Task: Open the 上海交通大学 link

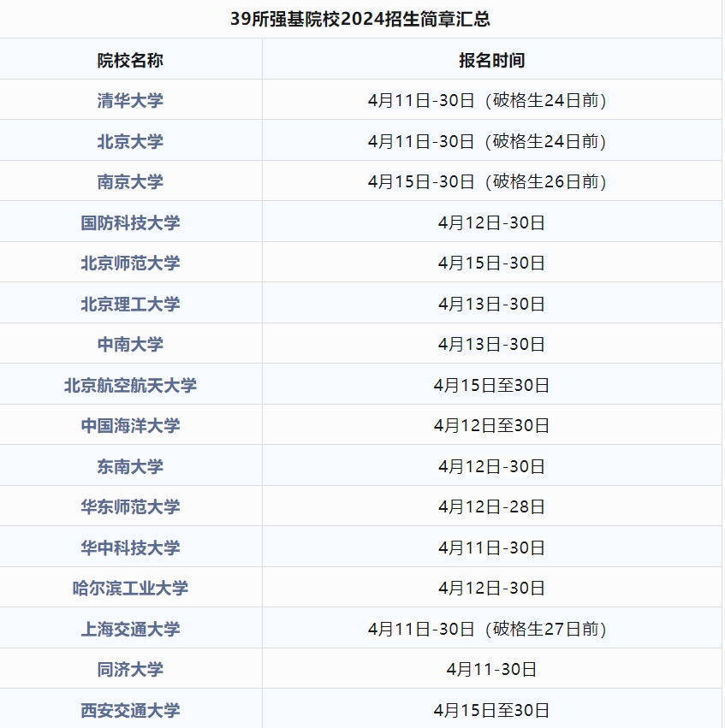Action: click(130, 629)
